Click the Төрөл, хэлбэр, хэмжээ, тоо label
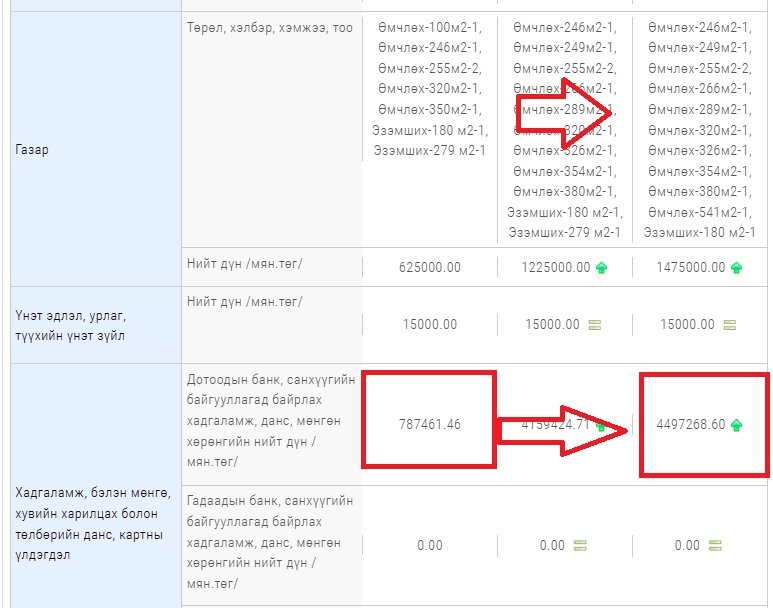 (270, 28)
